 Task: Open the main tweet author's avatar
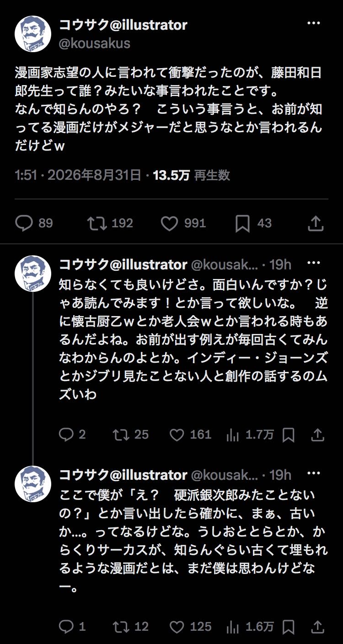33,33
